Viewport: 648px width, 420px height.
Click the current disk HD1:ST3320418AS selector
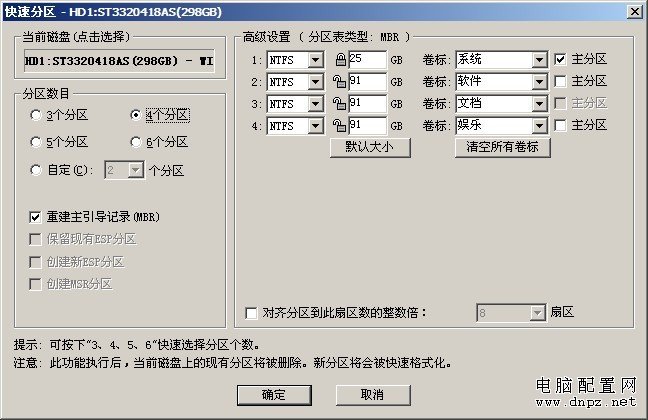[119, 61]
